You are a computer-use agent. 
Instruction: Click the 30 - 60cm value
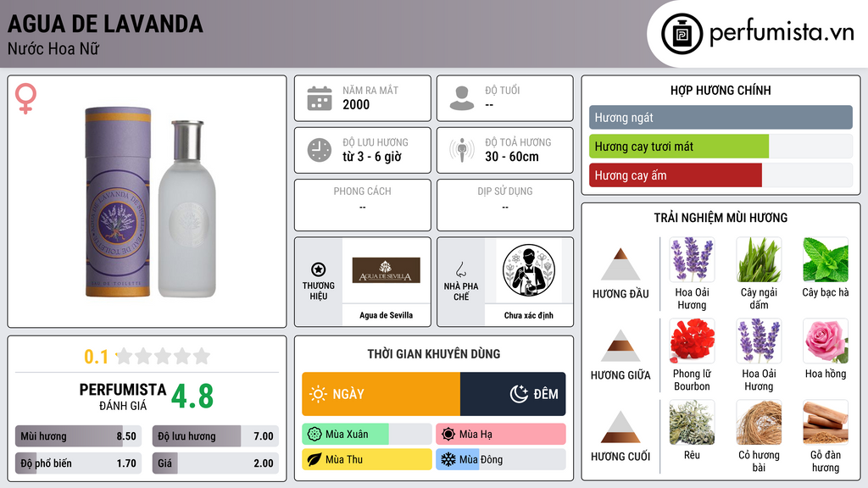click(511, 157)
